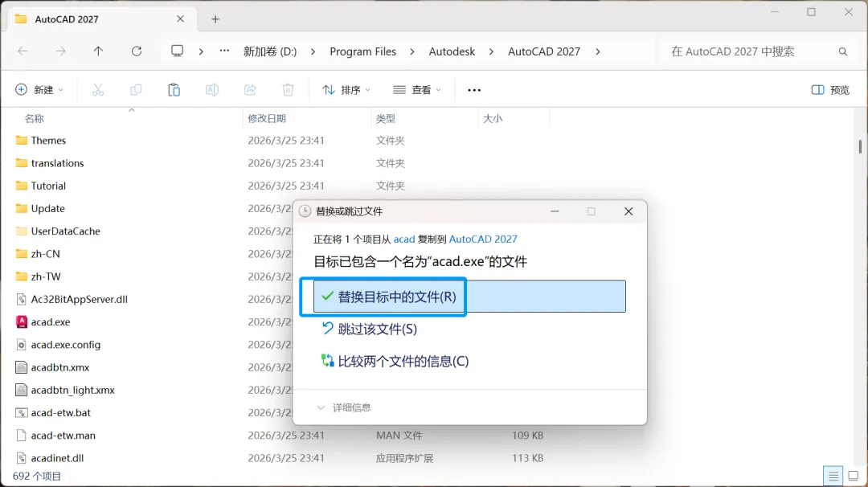Click the Rename icon in toolbar

212,90
